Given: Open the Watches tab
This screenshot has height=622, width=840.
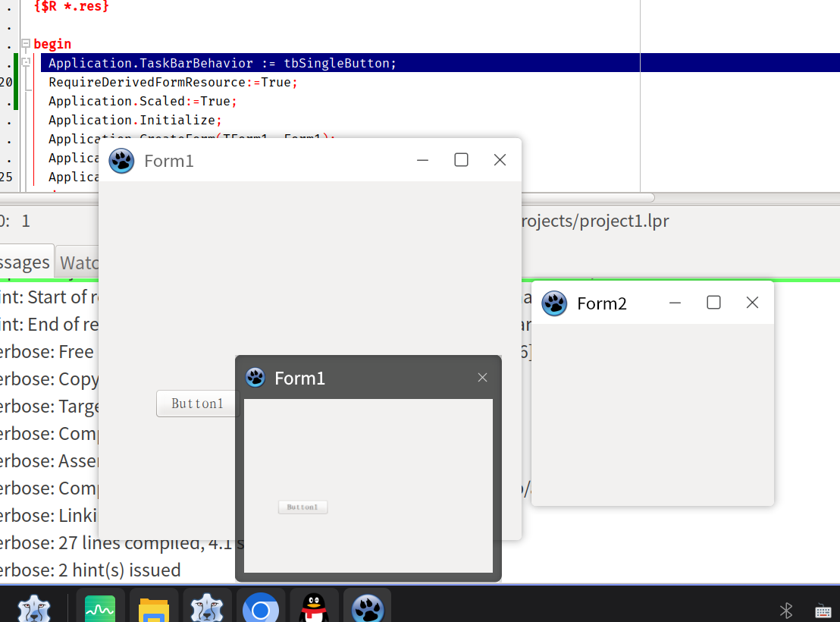Looking at the screenshot, I should (78, 262).
